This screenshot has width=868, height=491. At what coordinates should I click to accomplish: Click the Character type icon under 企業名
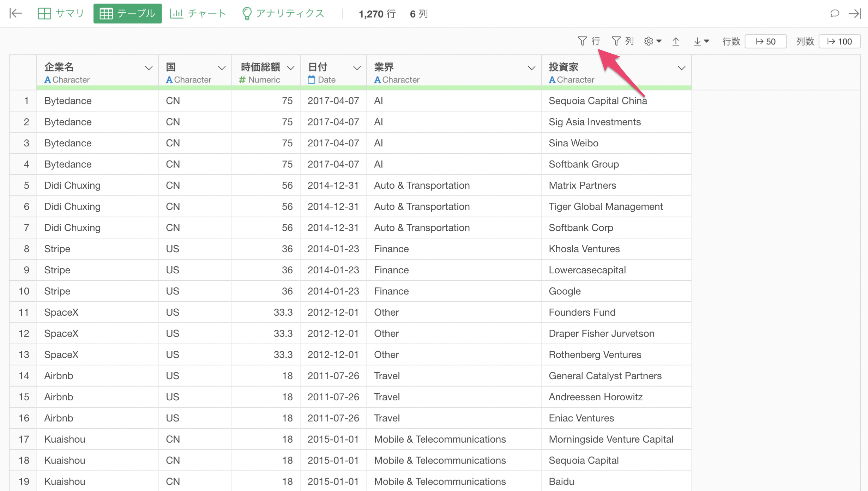(48, 80)
